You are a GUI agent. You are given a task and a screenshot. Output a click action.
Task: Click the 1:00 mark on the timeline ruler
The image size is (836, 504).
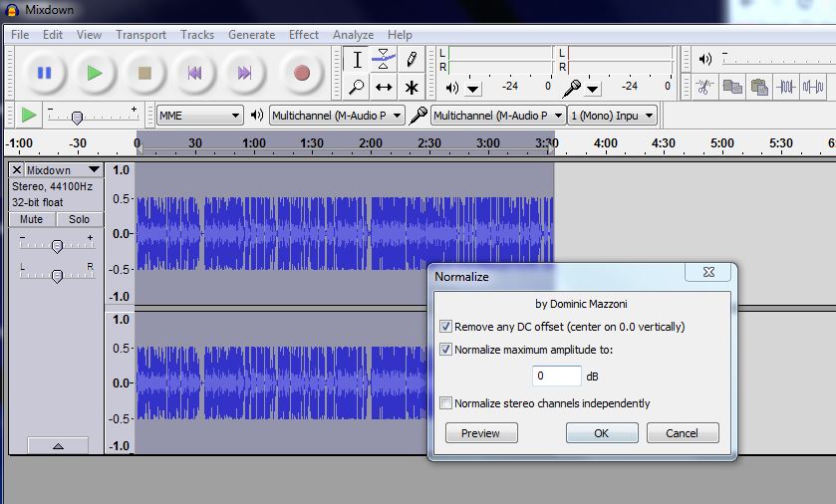point(254,143)
